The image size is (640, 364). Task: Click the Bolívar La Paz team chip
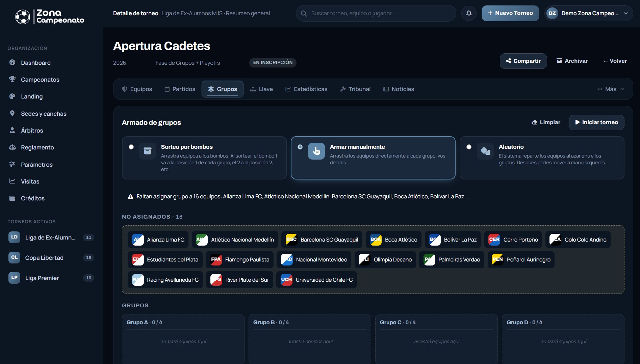pyautogui.click(x=453, y=240)
